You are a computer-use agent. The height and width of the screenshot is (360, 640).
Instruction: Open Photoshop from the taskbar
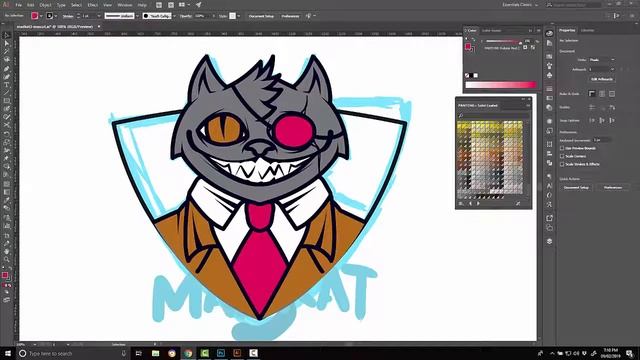click(221, 353)
